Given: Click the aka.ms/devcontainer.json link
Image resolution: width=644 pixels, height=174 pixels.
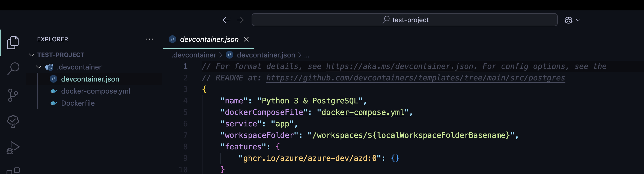Looking at the screenshot, I should click(x=399, y=66).
